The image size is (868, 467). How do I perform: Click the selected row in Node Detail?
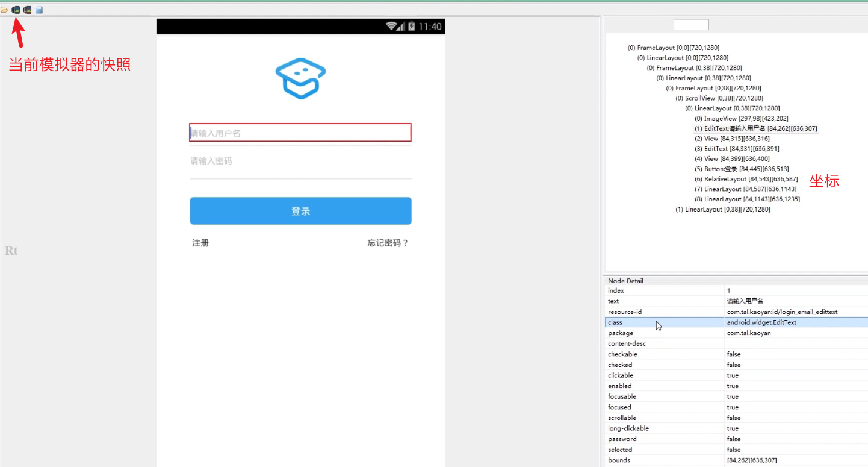coord(735,450)
